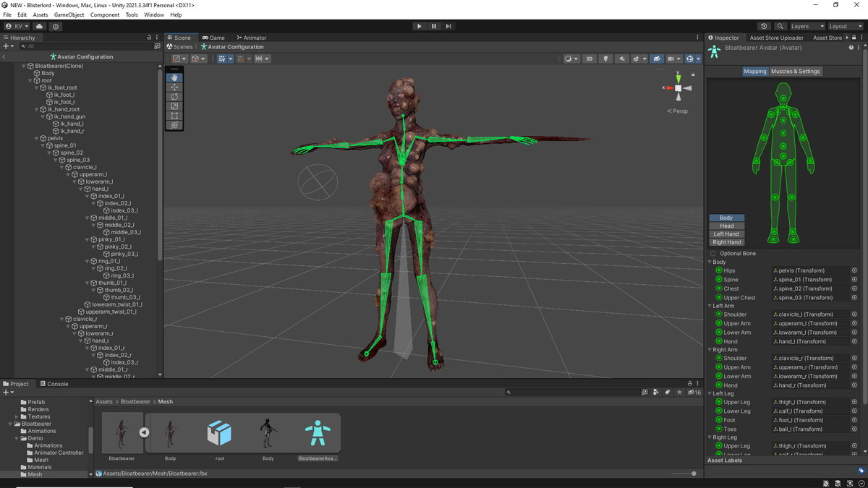Click the Muscles & Settings button
This screenshot has height=488, width=868.
pyautogui.click(x=795, y=72)
